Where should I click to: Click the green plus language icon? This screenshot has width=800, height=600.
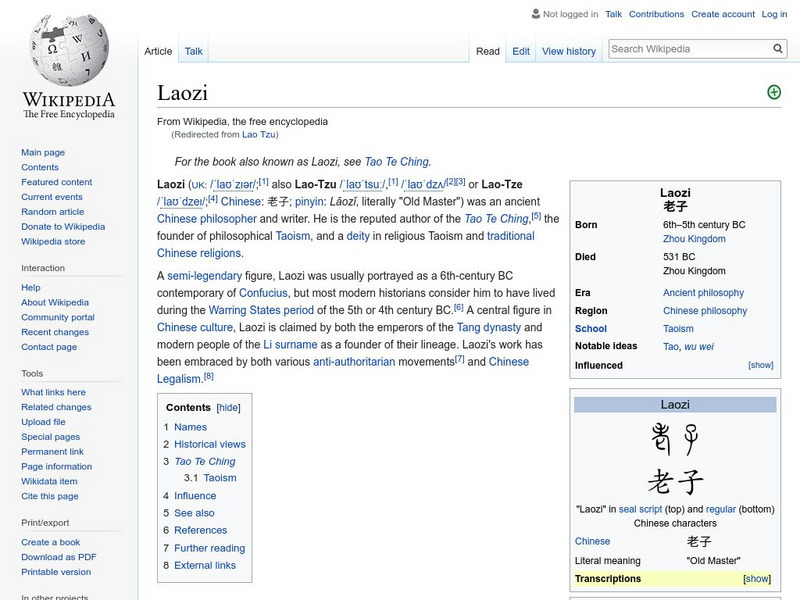tap(771, 91)
